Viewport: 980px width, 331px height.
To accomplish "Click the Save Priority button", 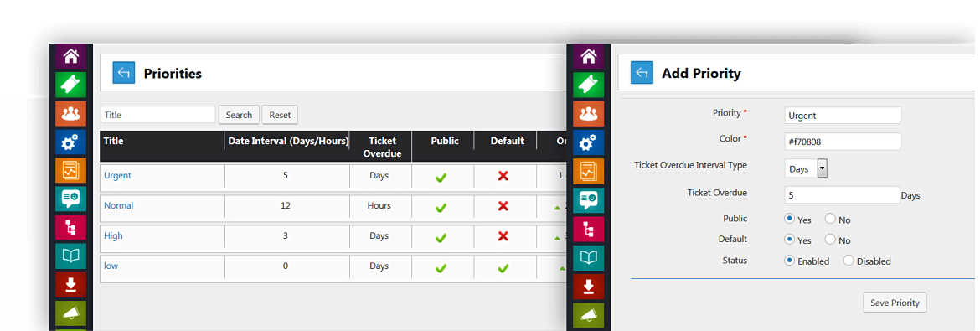I will pyautogui.click(x=895, y=303).
